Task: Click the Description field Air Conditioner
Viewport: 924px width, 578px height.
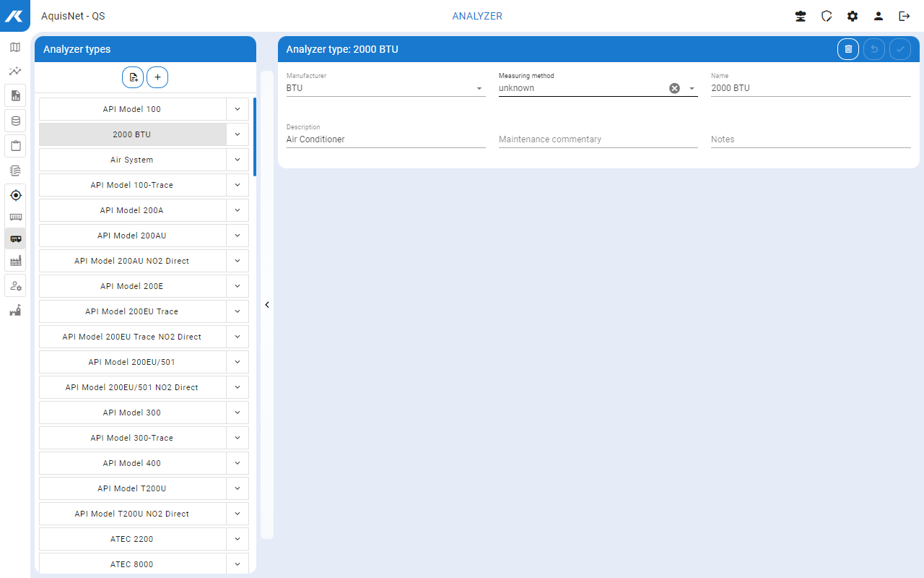Action: pyautogui.click(x=386, y=139)
